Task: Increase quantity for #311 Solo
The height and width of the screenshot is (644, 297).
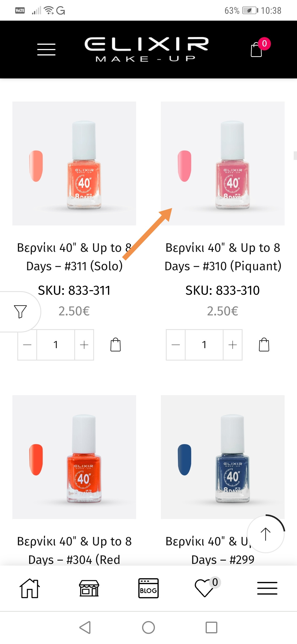Action: [x=84, y=345]
